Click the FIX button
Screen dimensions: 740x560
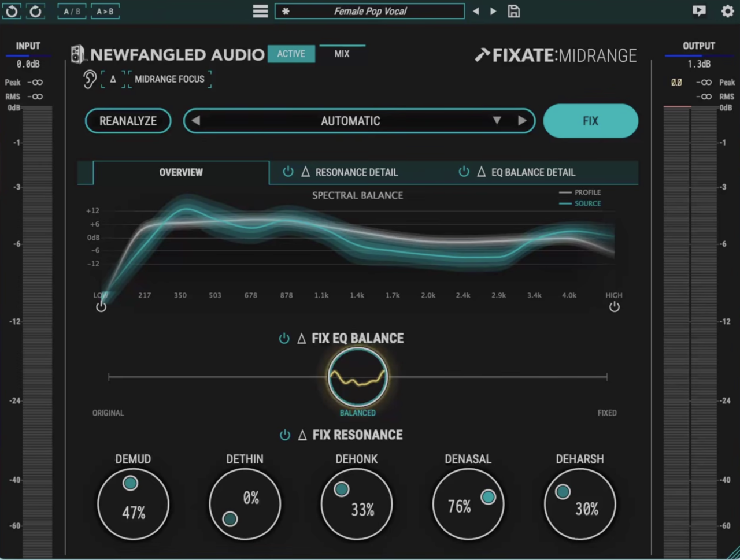pyautogui.click(x=590, y=121)
